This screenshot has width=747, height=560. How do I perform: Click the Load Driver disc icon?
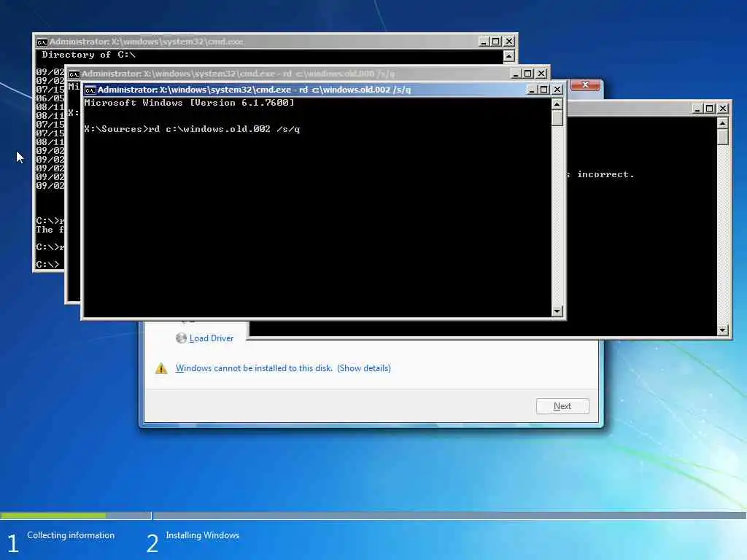181,338
